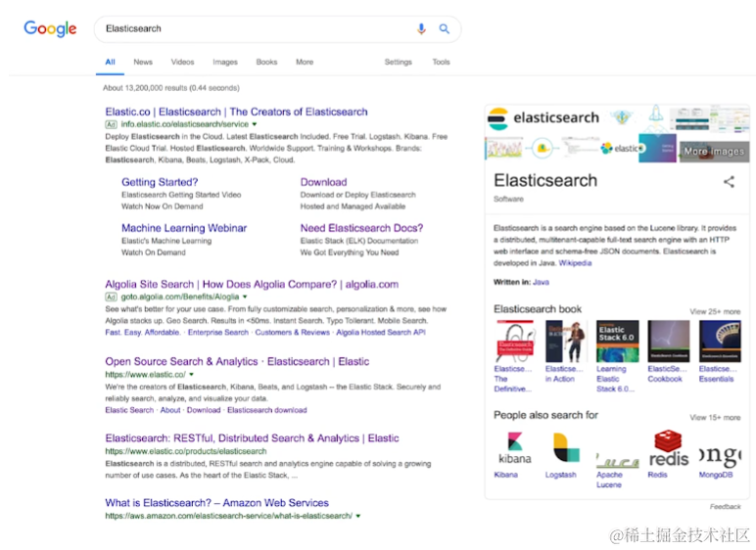This screenshot has width=756, height=550.
Task: Start voice search with microphone icon
Action: point(421,29)
